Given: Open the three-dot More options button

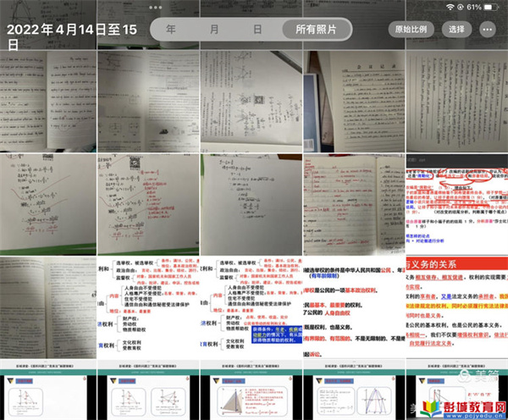Looking at the screenshot, I should tap(488, 30).
